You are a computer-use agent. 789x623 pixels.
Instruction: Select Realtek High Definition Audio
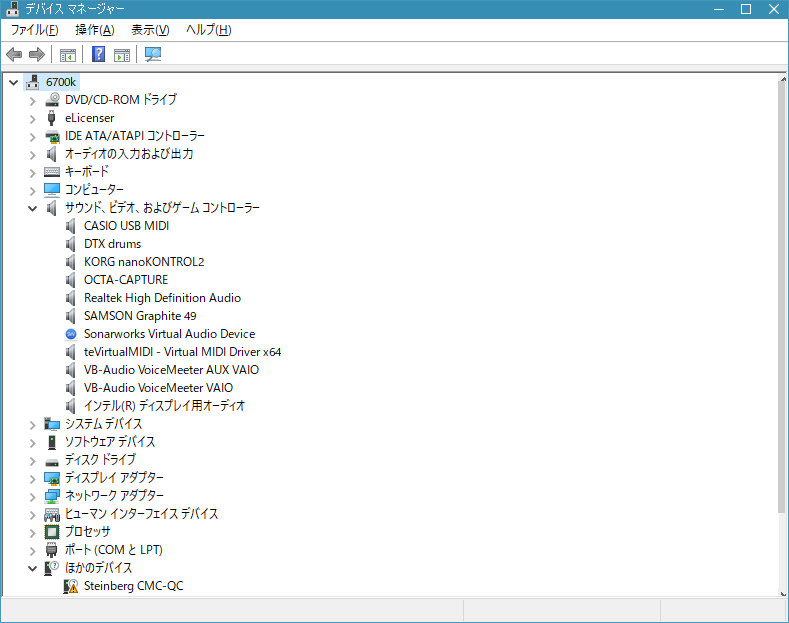pos(162,298)
